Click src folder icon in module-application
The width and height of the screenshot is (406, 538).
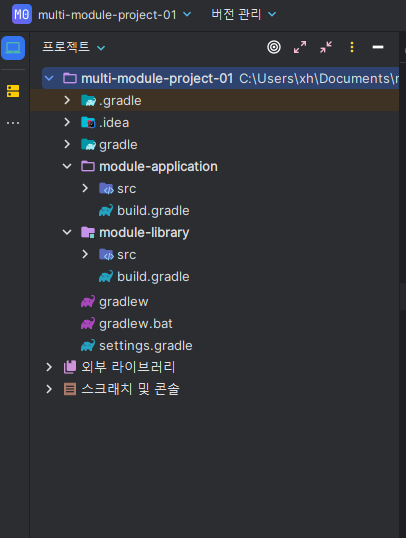pyautogui.click(x=106, y=188)
